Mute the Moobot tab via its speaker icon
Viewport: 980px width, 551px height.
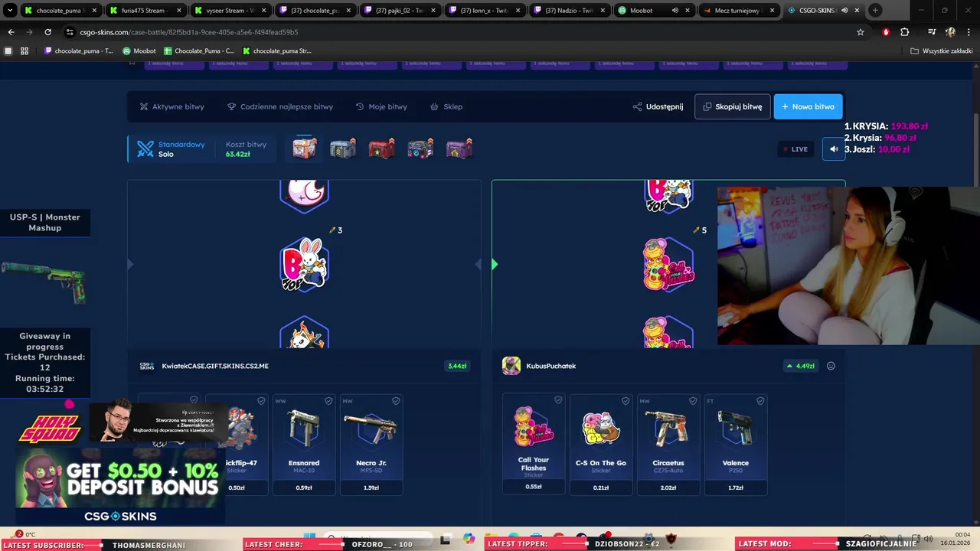coord(675,11)
